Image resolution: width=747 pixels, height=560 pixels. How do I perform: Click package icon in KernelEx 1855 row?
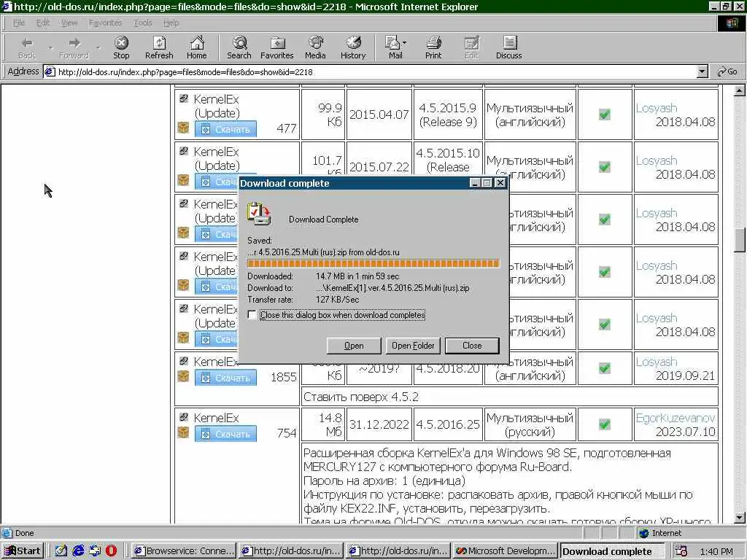click(x=183, y=376)
